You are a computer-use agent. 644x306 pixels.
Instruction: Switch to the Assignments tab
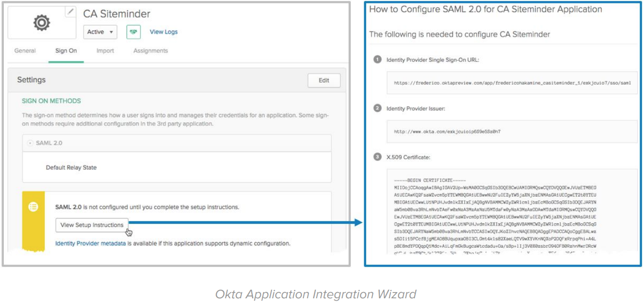(x=150, y=51)
